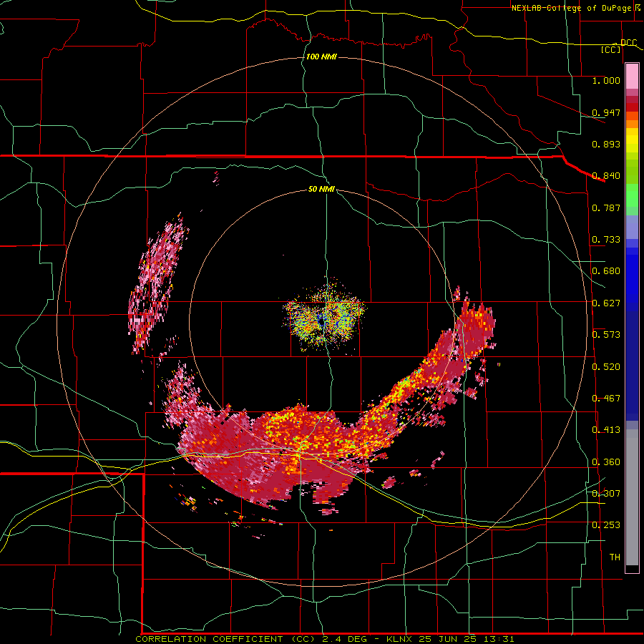Click the 0.467 legend value

tap(606, 399)
